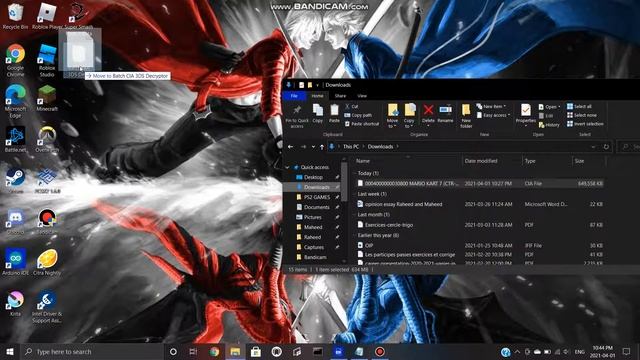
Task: Sort files by Date modified column
Action: coord(492,161)
